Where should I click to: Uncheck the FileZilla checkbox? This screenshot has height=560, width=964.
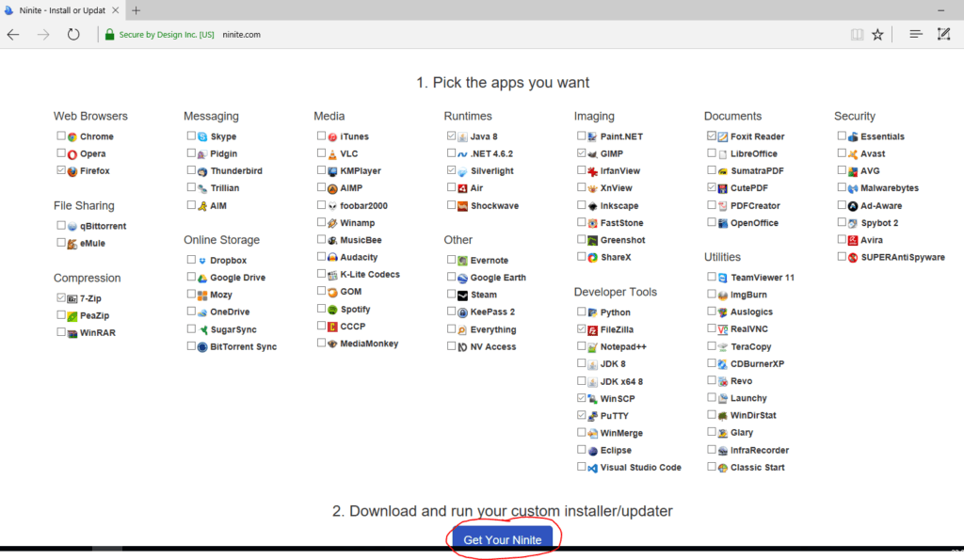[x=582, y=328]
